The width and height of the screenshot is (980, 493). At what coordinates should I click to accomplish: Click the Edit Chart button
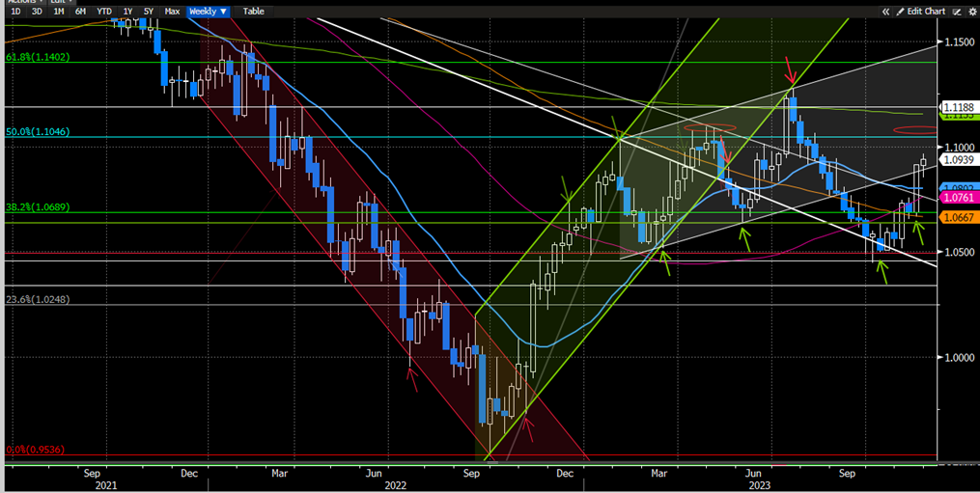921,12
